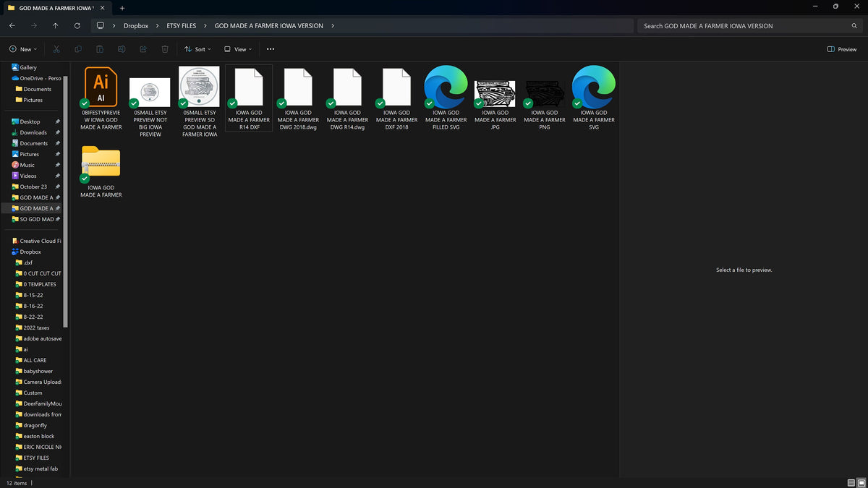Viewport: 868px width, 488px height.
Task: Select IOWA GOD MADE A FARMER DWG R14.dwg
Action: 347,98
